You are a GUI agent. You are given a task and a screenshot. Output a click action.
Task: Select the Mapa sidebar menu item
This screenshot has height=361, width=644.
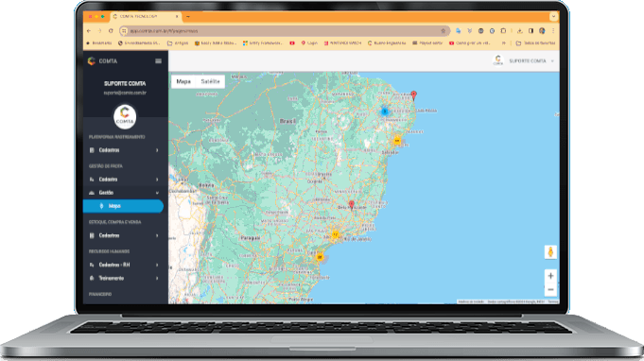point(123,206)
